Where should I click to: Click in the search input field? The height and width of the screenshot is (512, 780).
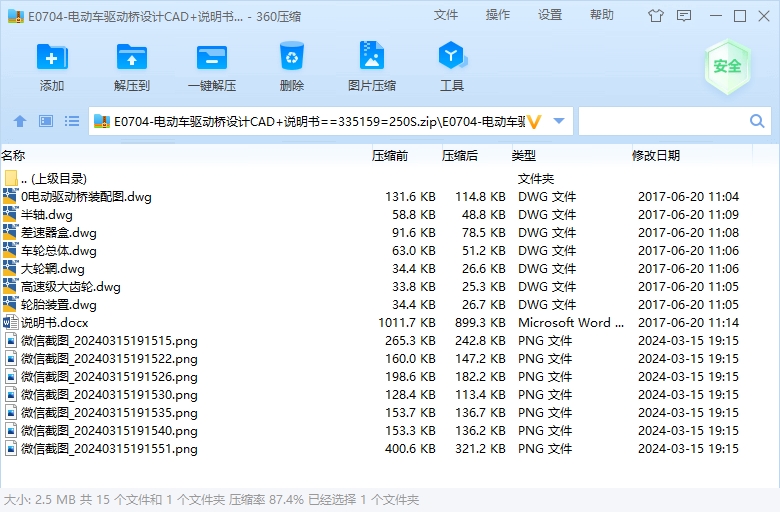click(663, 121)
